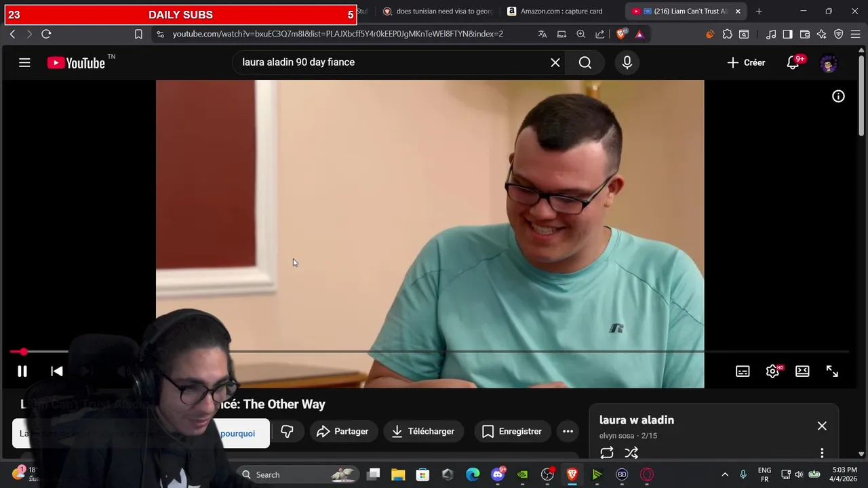Dislike the video
Viewport: 868px width, 488px height.
tap(288, 432)
